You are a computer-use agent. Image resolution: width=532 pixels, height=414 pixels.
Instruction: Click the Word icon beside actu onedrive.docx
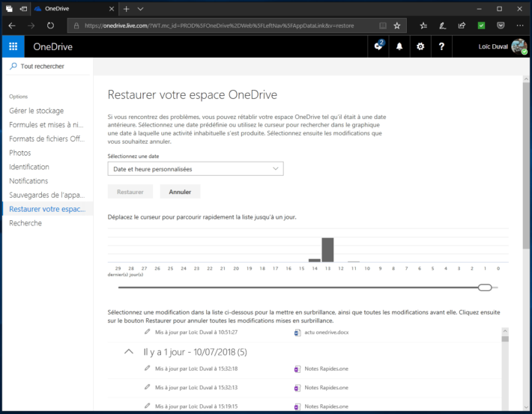pyautogui.click(x=297, y=332)
